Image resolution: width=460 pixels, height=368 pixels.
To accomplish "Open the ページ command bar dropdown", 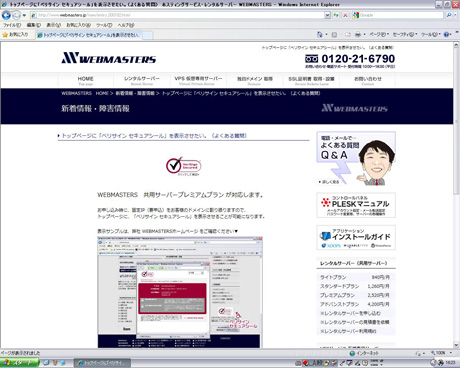I will [x=379, y=35].
